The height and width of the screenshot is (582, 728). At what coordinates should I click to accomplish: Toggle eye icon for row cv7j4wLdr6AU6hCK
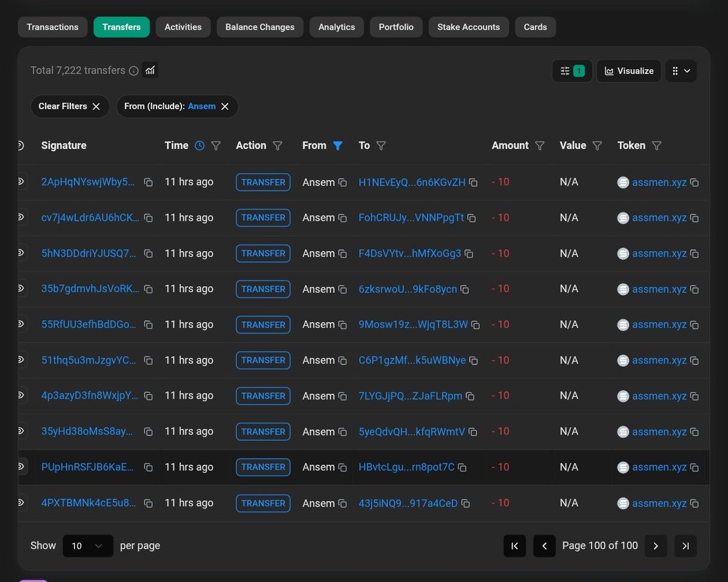(x=22, y=217)
